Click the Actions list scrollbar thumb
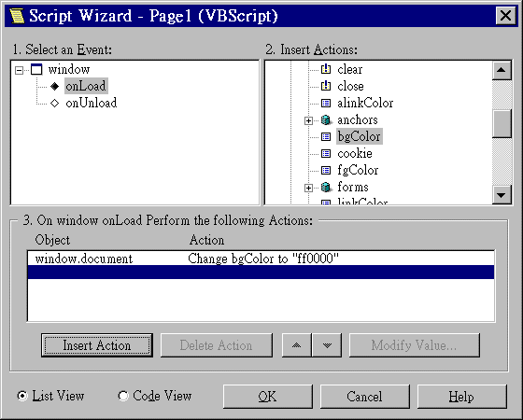 (502, 123)
